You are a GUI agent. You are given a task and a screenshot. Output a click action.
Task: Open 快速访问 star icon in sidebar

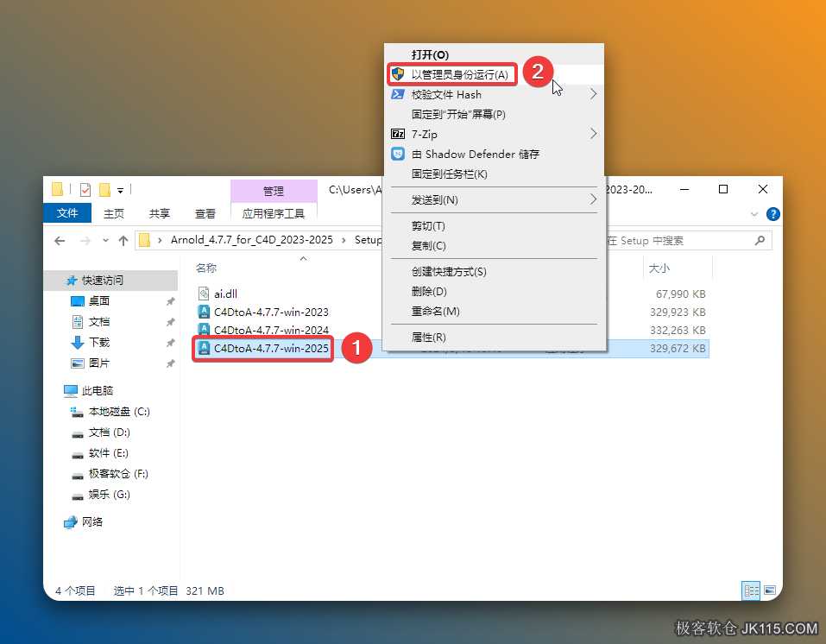(73, 281)
